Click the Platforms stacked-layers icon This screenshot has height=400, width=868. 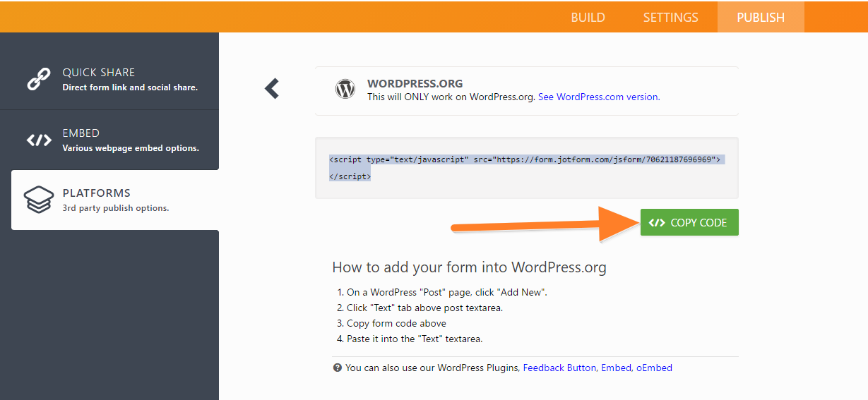(39, 200)
